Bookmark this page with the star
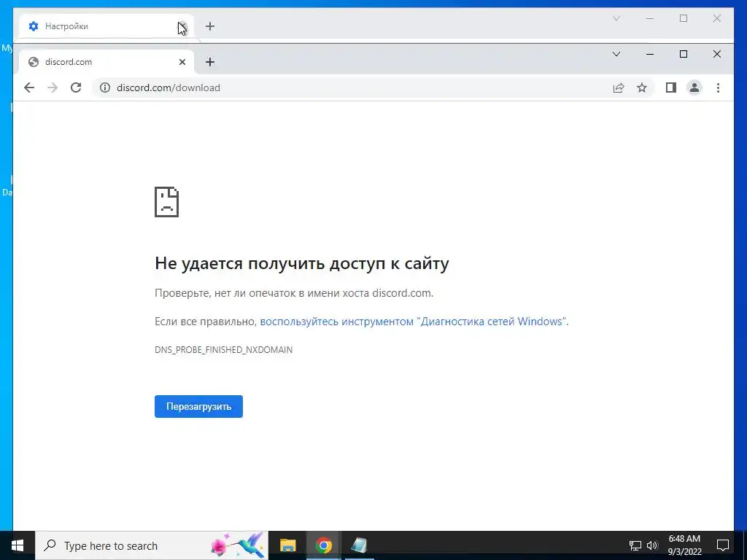 tap(642, 87)
